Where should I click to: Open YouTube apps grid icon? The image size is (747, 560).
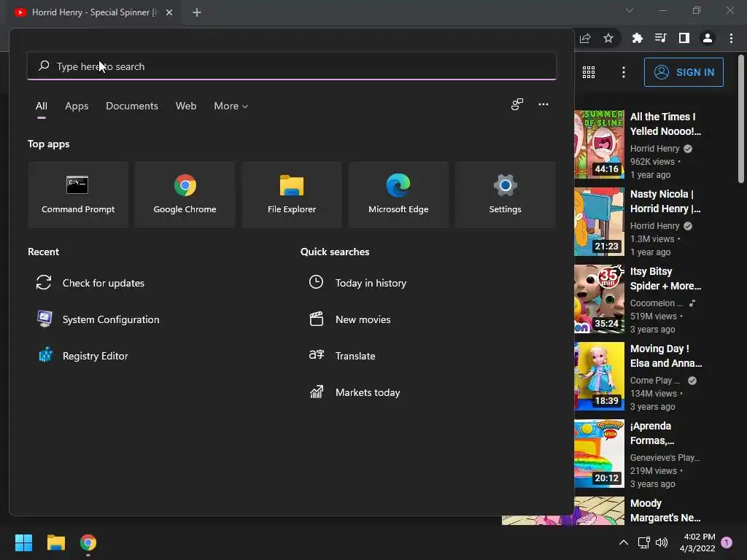(589, 72)
